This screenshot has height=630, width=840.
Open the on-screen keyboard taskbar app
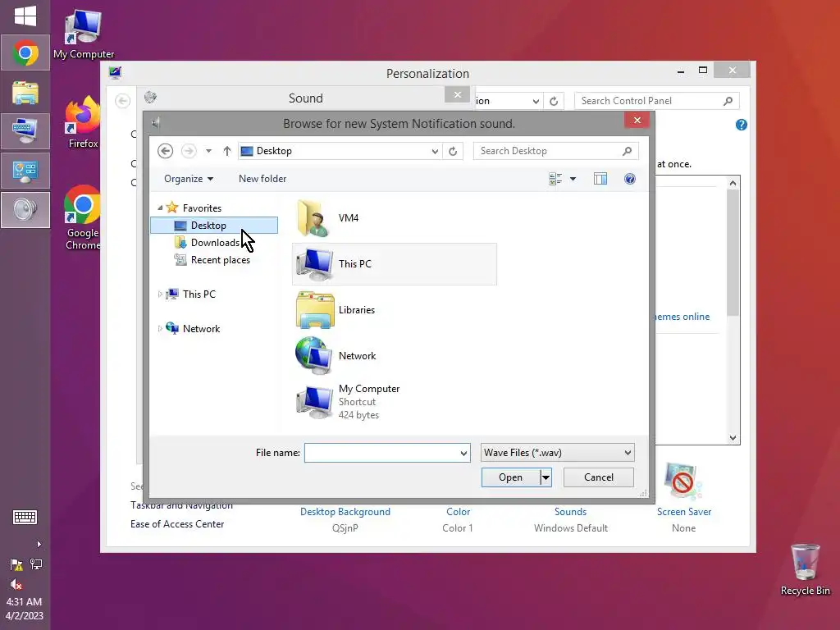[x=25, y=131]
